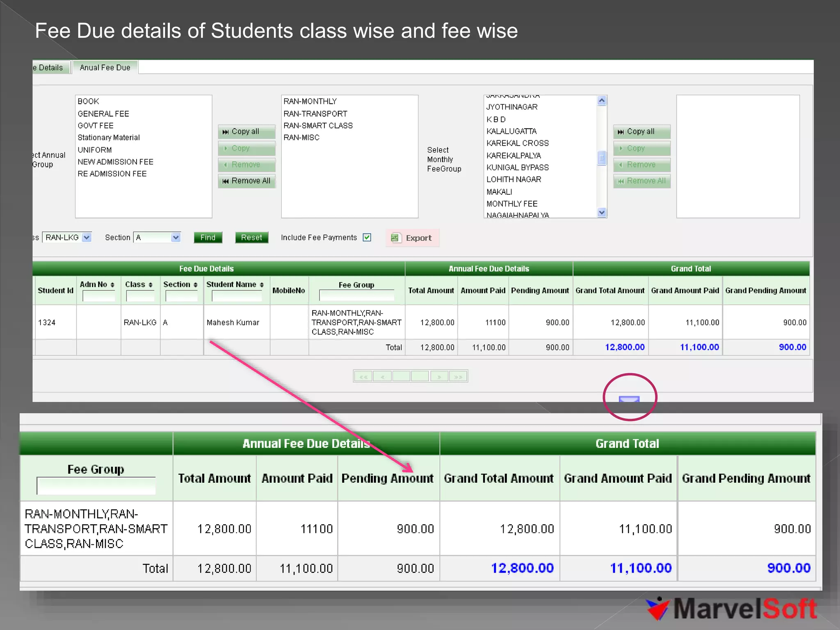Viewport: 840px width, 630px height.
Task: Sort by Adm No column arrows
Action: (x=112, y=285)
